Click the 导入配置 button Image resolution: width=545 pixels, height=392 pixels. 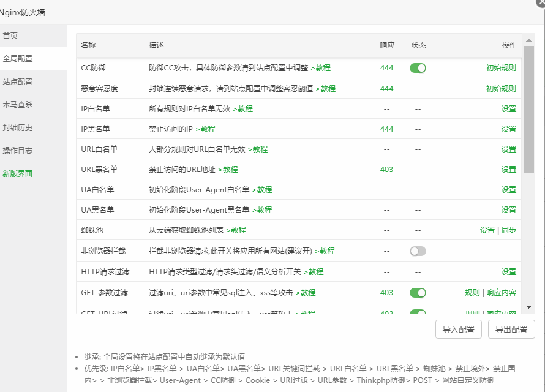(x=459, y=330)
